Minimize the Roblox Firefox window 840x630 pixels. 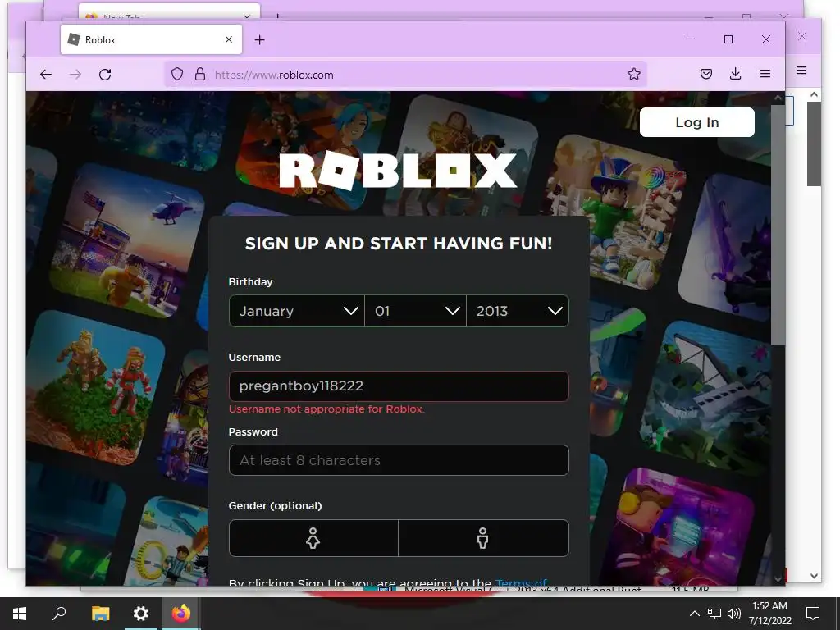pyautogui.click(x=691, y=39)
